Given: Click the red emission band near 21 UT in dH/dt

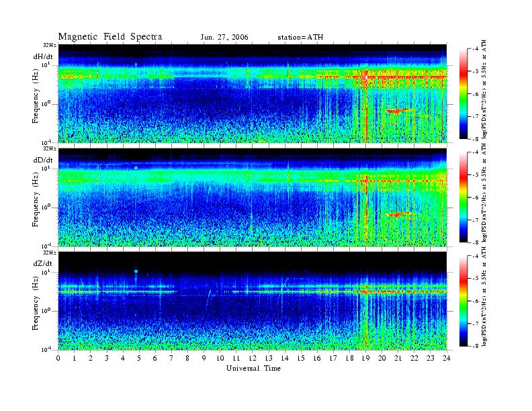Looking at the screenshot, I should pyautogui.click(x=398, y=111).
